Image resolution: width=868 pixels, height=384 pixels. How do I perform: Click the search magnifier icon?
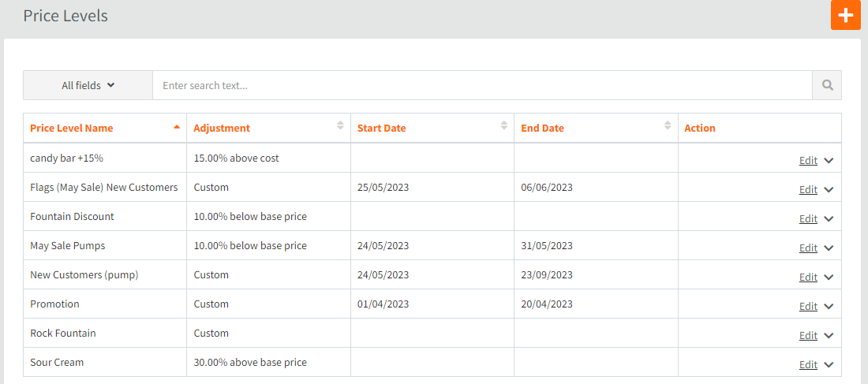pyautogui.click(x=827, y=85)
